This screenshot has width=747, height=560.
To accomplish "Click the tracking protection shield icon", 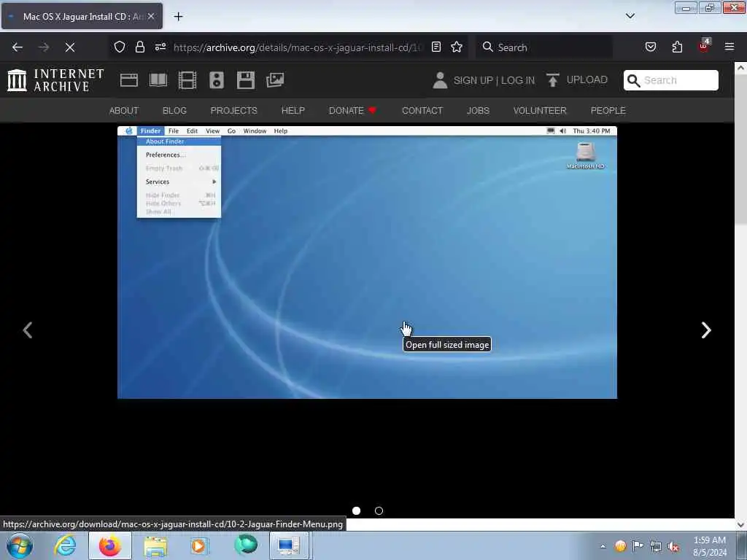I will [120, 47].
